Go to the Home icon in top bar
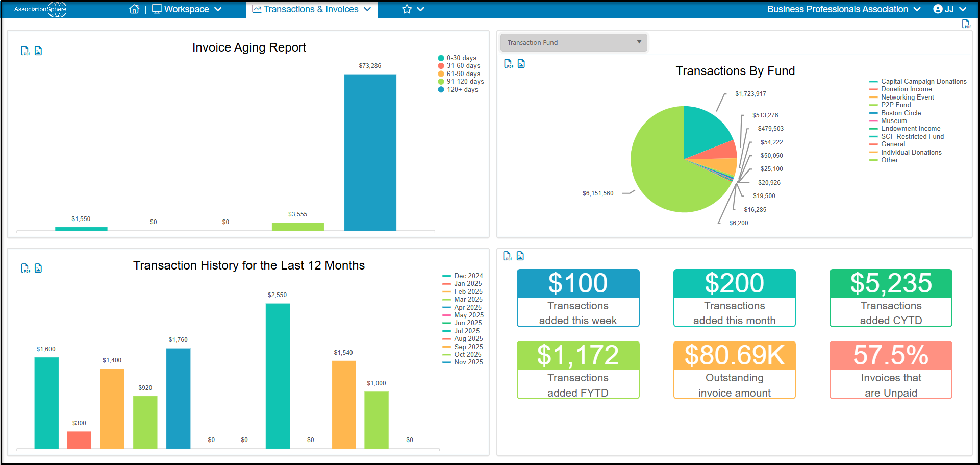The height and width of the screenshot is (465, 980). pos(134,9)
